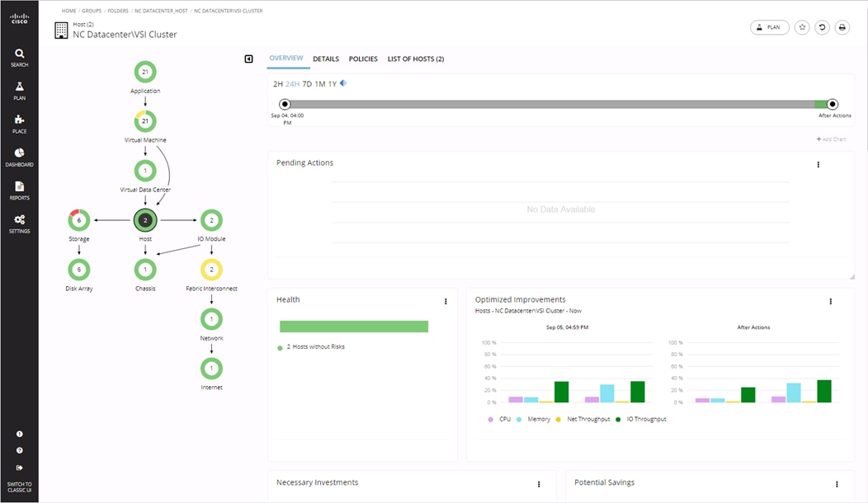868x503 pixels.
Task: Go to HOME breadcrumb
Action: tap(68, 11)
